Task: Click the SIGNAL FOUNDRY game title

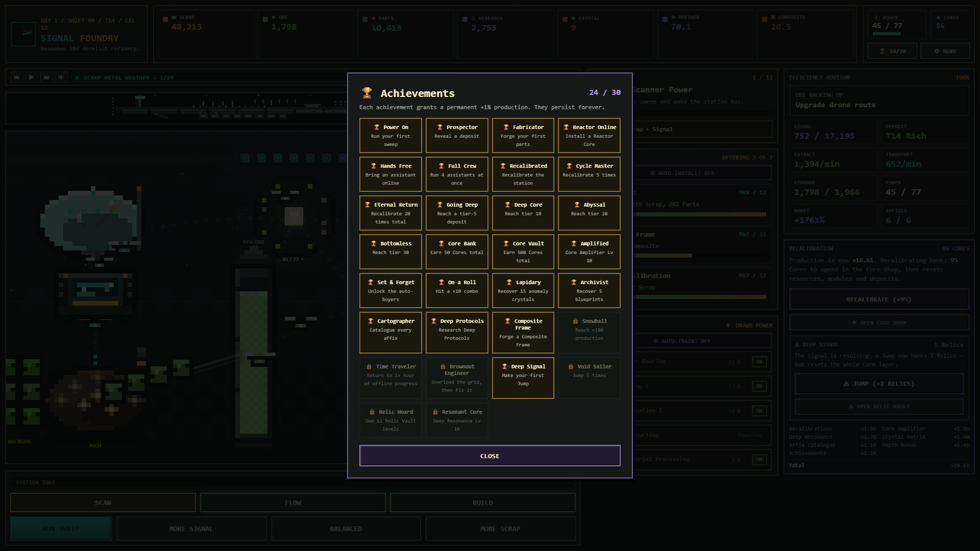Action: (80, 38)
